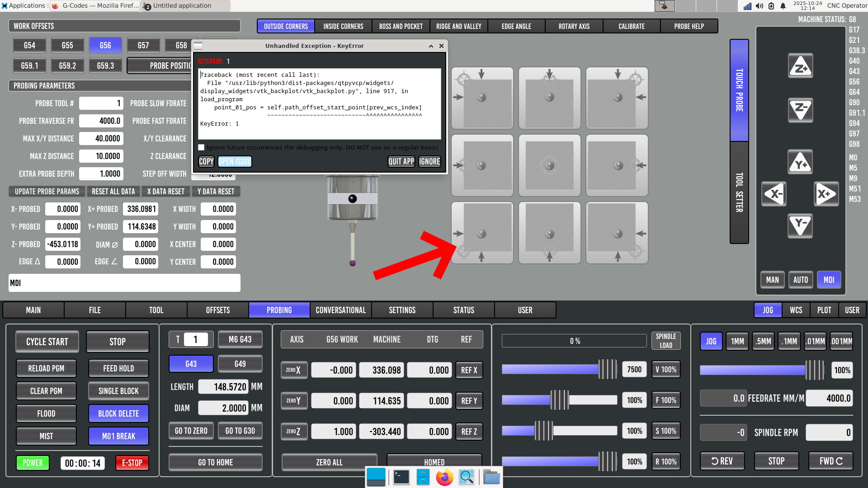Switch to the Offsets main tab
The width and height of the screenshot is (868, 488).
(x=217, y=310)
